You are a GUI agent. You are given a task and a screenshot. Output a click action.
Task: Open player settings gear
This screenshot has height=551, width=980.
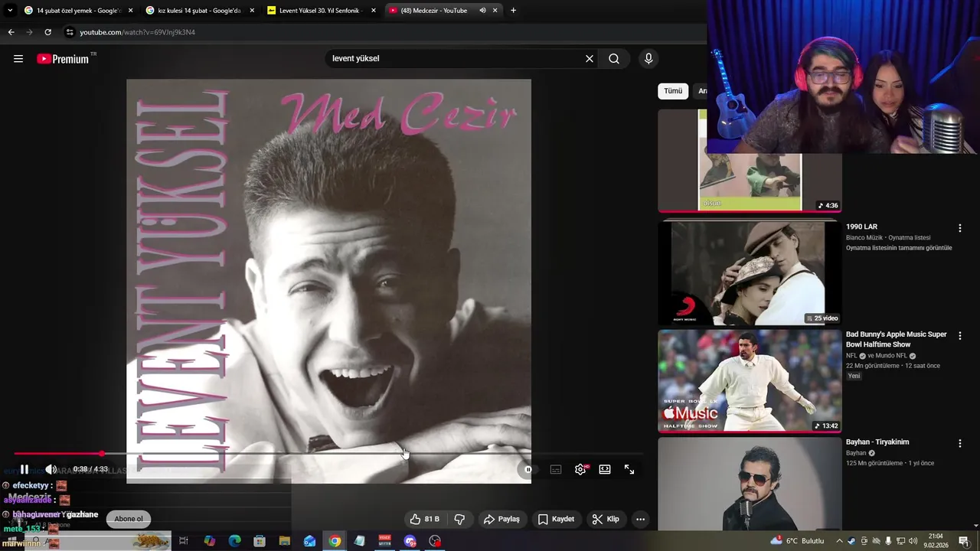tap(580, 469)
